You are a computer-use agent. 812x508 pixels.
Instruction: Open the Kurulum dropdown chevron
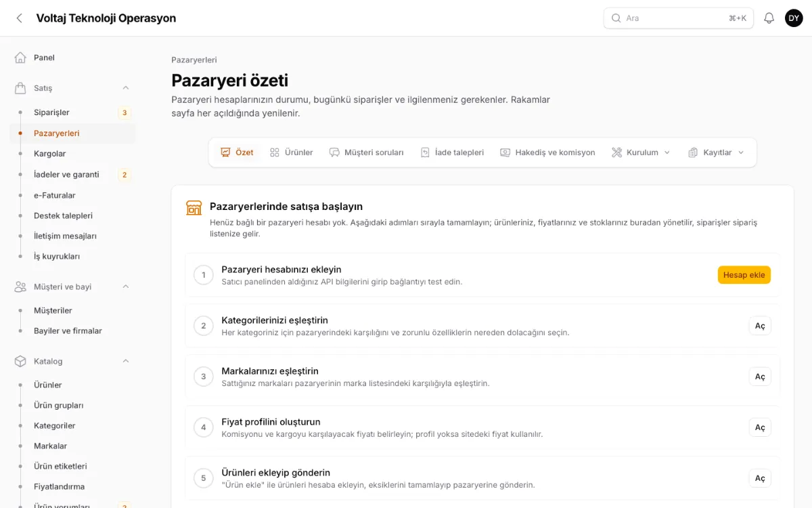667,152
